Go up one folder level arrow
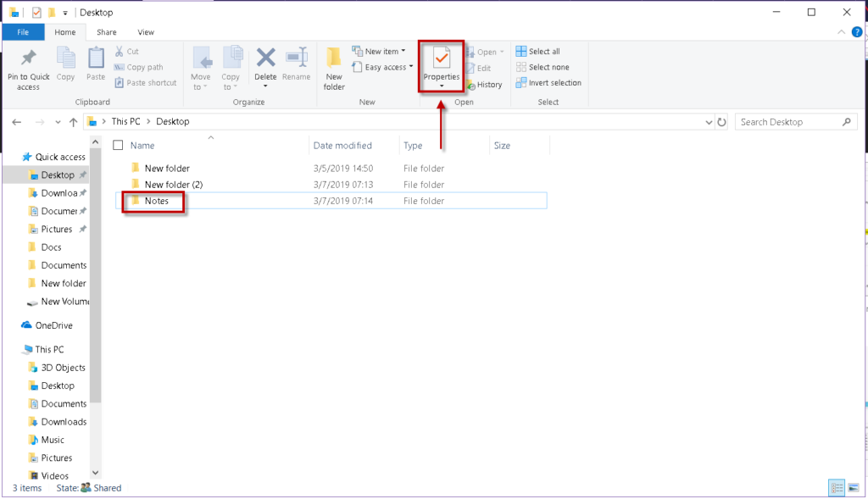 click(x=73, y=122)
